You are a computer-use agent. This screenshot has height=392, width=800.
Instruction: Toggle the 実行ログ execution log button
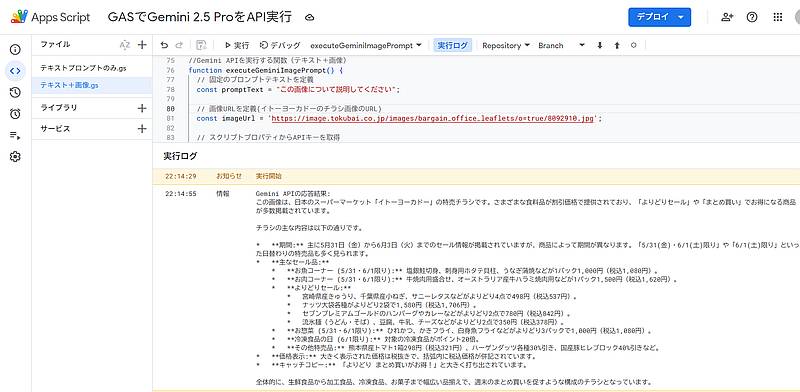[x=453, y=45]
